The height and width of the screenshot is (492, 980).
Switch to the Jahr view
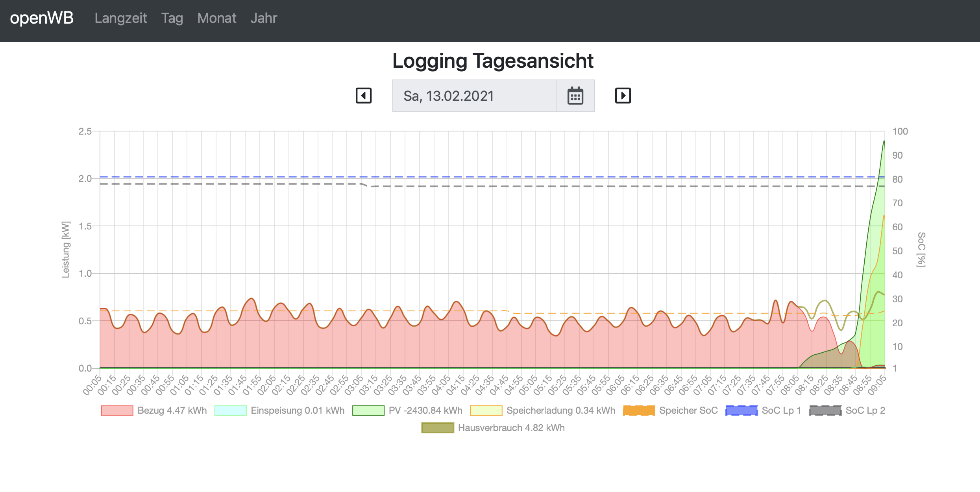(x=264, y=18)
